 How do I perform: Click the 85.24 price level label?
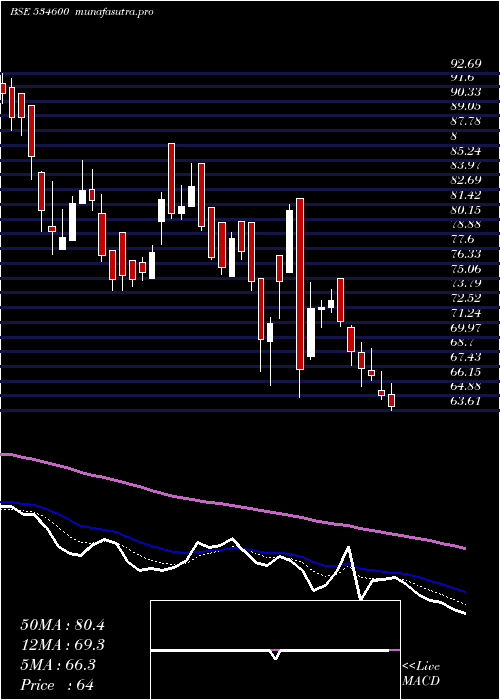coord(466,150)
